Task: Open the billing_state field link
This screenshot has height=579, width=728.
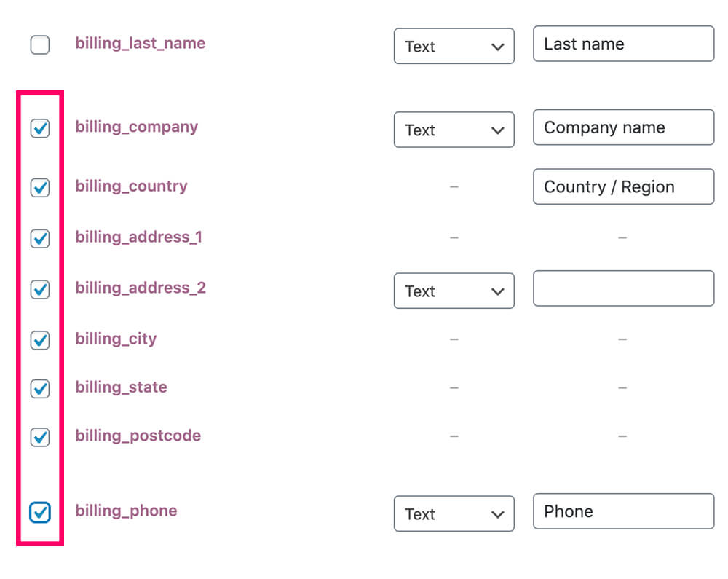Action: coord(121,387)
